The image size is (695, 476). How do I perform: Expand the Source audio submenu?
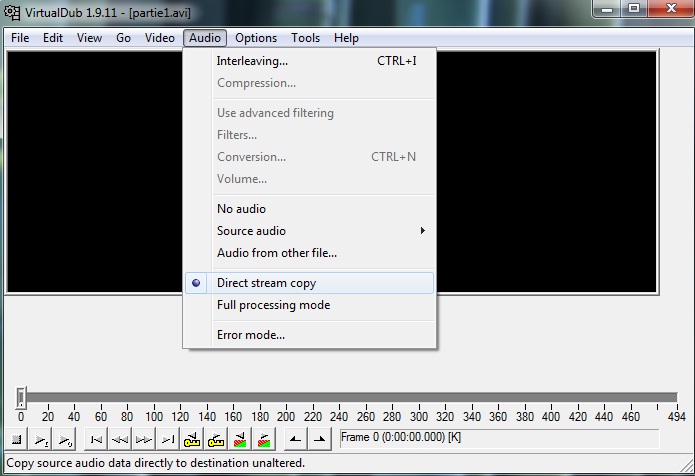pos(309,231)
